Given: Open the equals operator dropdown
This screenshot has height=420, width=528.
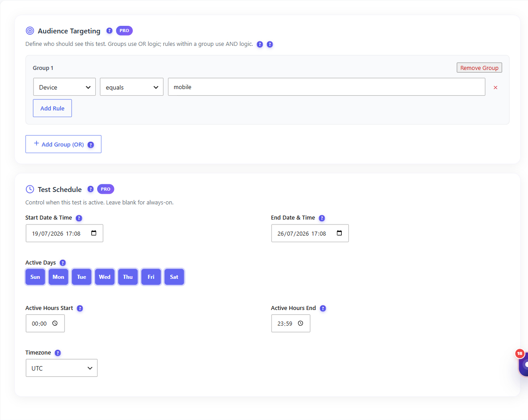Looking at the screenshot, I should [x=131, y=87].
